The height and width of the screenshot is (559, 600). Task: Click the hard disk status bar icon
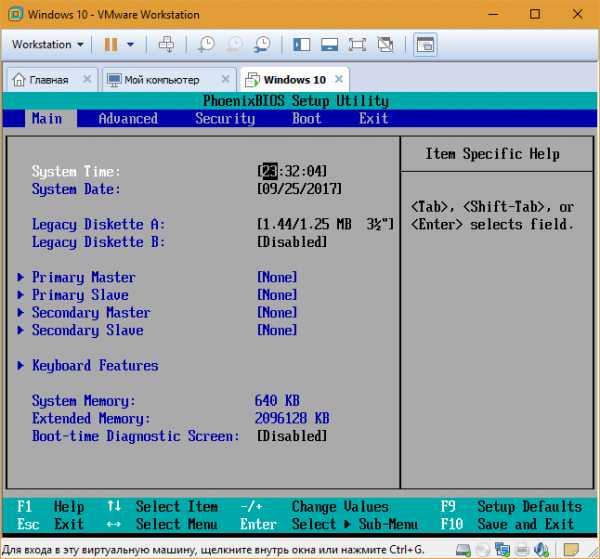click(x=463, y=550)
